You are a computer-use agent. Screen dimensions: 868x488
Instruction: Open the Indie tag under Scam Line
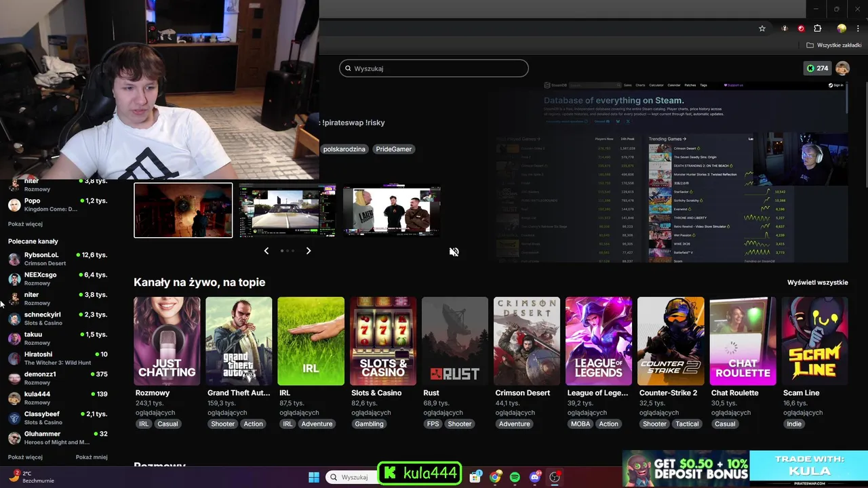pyautogui.click(x=794, y=424)
